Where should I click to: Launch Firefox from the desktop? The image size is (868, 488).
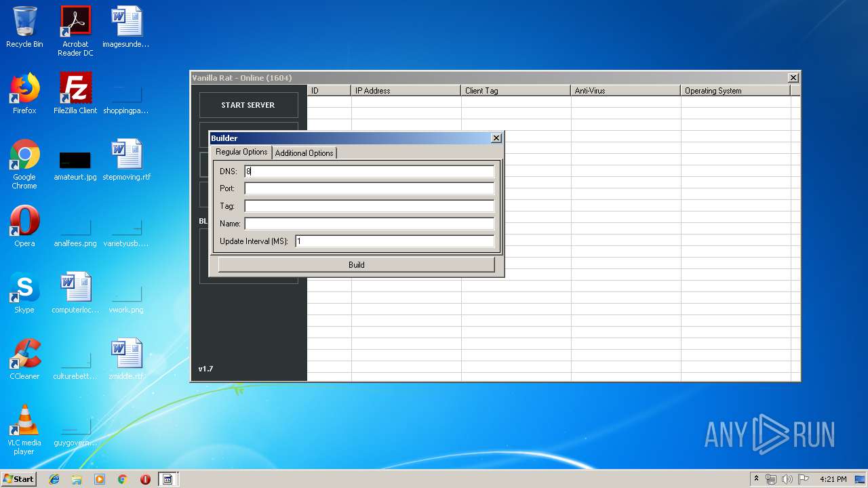coord(24,94)
